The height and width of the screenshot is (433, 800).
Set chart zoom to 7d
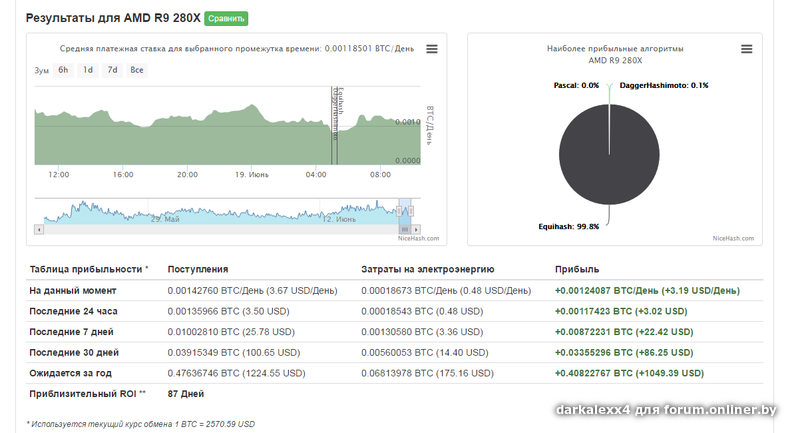click(x=112, y=70)
